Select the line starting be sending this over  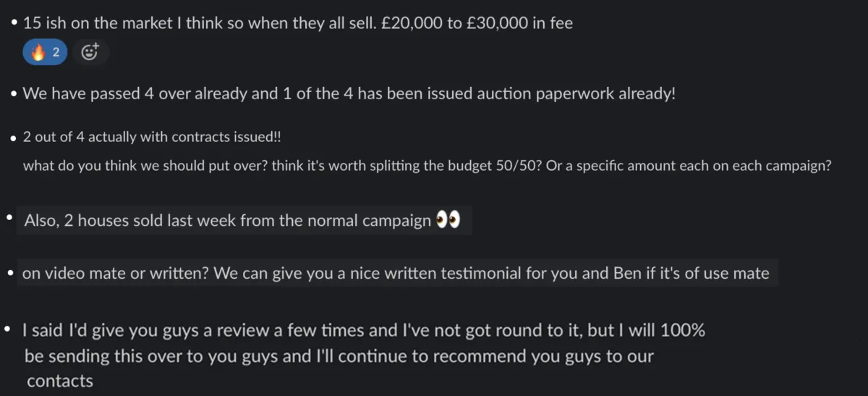click(x=339, y=356)
